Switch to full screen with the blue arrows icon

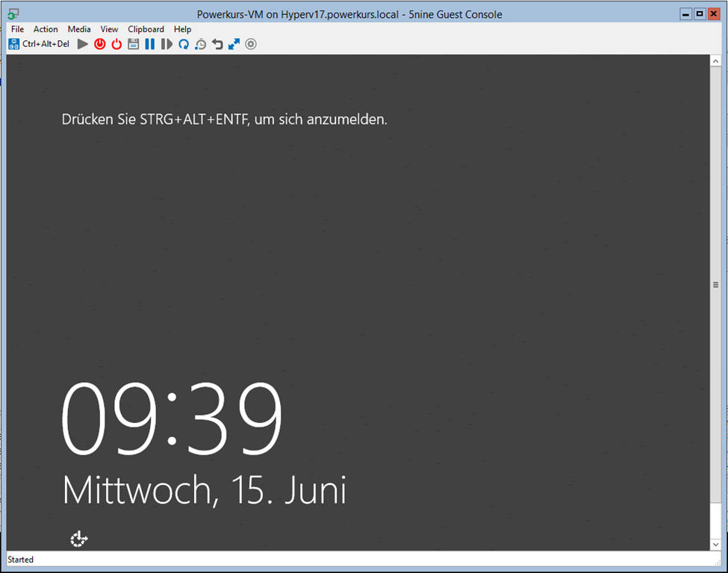point(234,44)
